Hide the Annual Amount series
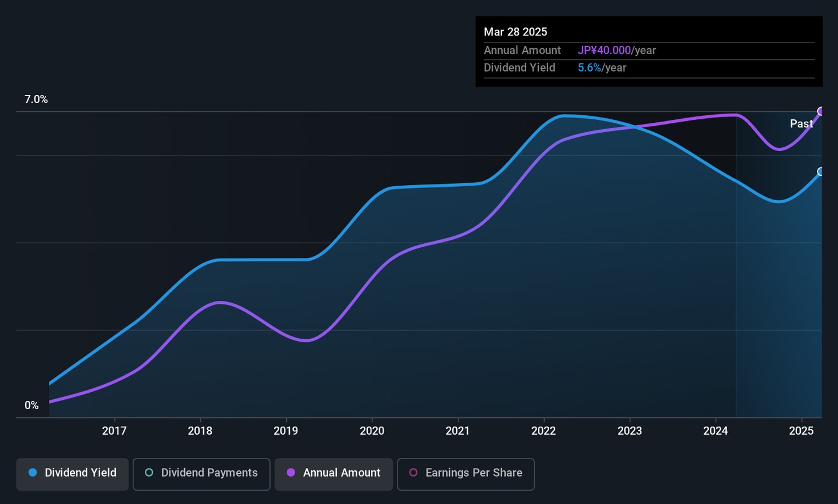The width and height of the screenshot is (838, 504). tap(334, 474)
